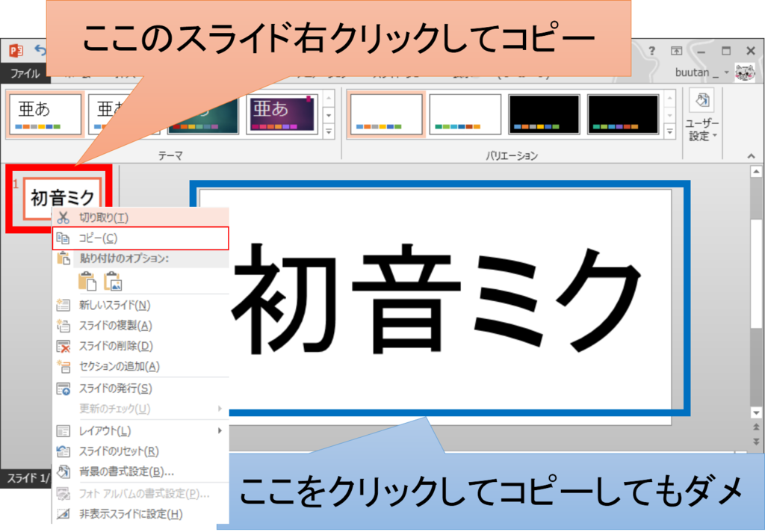Select the second black variation thumbnail
The height and width of the screenshot is (532, 765).
click(x=623, y=114)
